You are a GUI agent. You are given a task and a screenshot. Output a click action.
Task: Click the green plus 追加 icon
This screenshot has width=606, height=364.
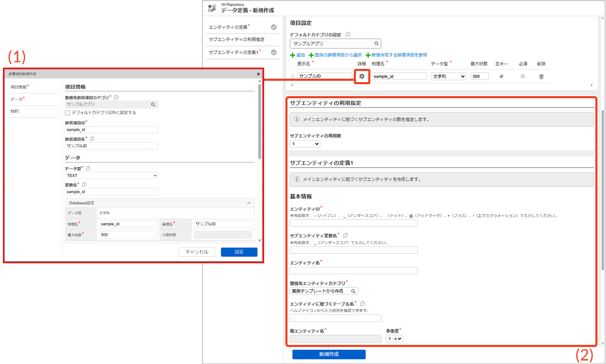click(293, 55)
